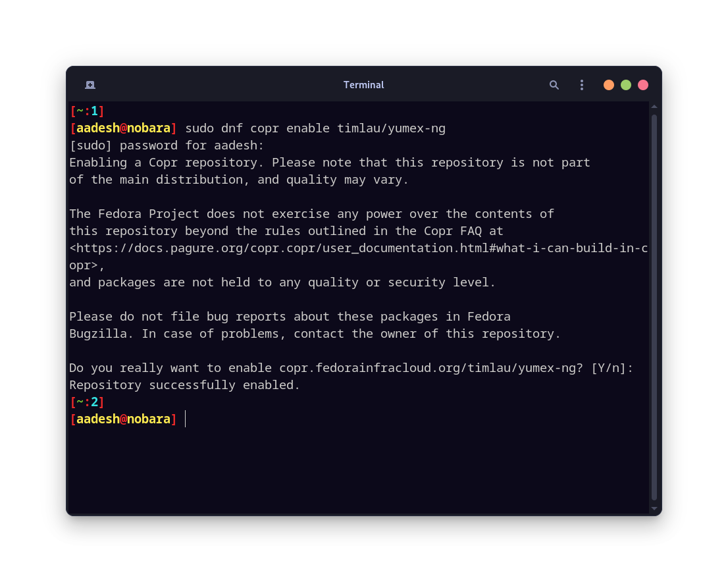Click the Repository successfully enabled message
Screen dimensions: 728x582
tap(184, 384)
